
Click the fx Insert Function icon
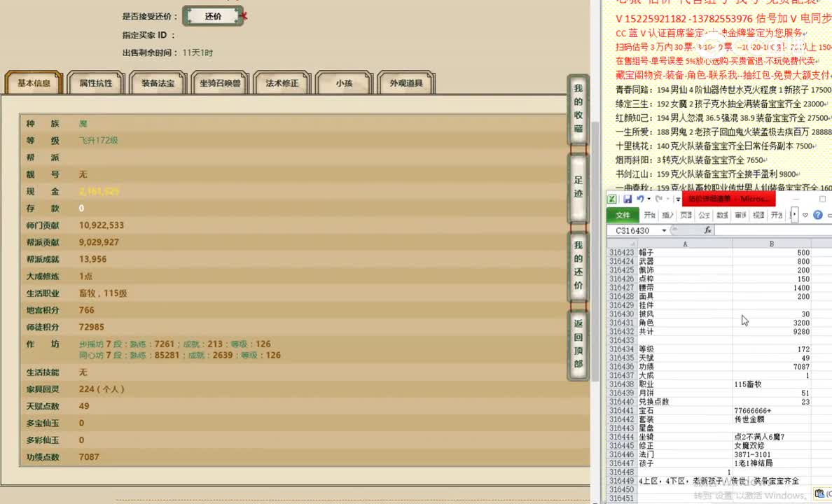click(707, 230)
